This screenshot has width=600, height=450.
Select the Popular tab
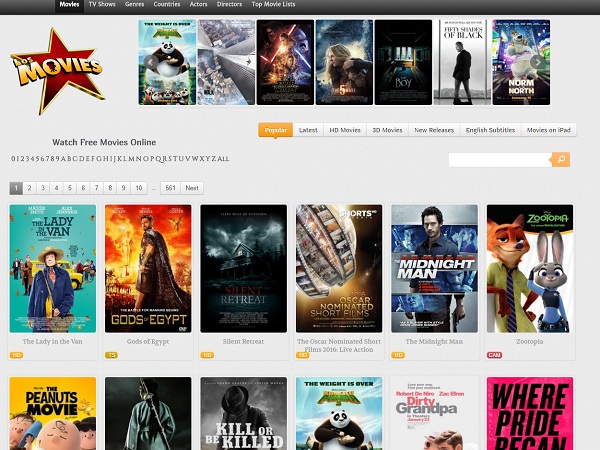point(276,130)
